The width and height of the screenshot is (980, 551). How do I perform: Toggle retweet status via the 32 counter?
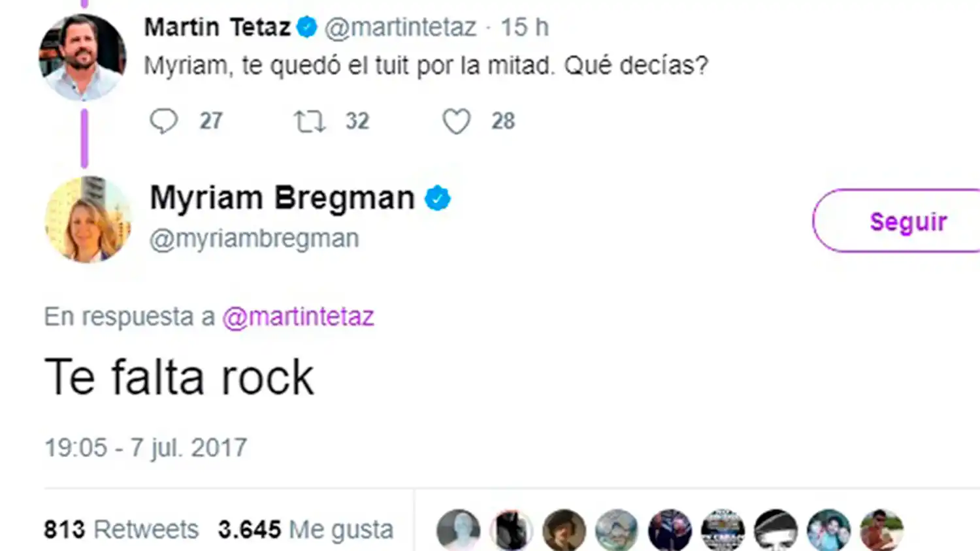tap(357, 121)
